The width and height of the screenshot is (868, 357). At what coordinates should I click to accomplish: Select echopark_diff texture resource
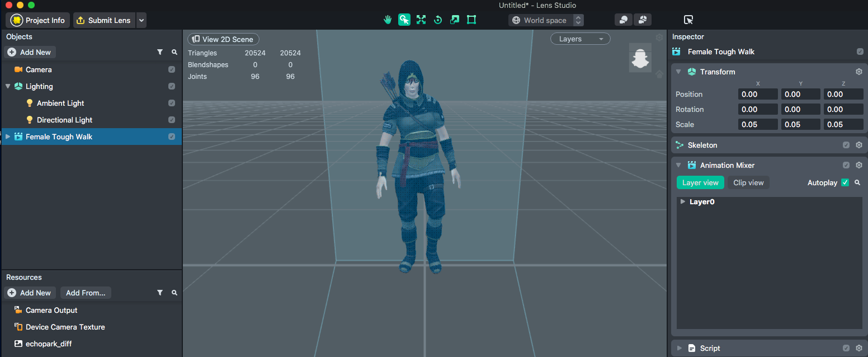(91, 344)
